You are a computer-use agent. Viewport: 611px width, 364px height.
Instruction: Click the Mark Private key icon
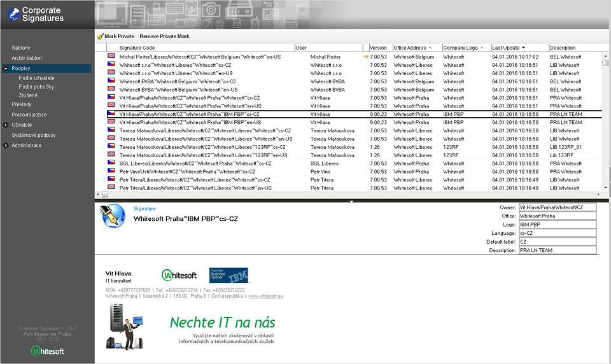pyautogui.click(x=101, y=37)
